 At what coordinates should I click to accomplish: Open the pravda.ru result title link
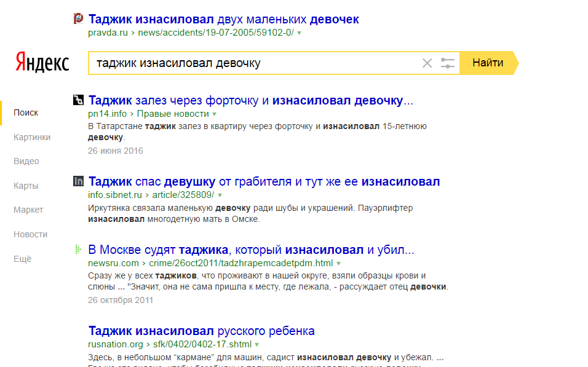[223, 19]
